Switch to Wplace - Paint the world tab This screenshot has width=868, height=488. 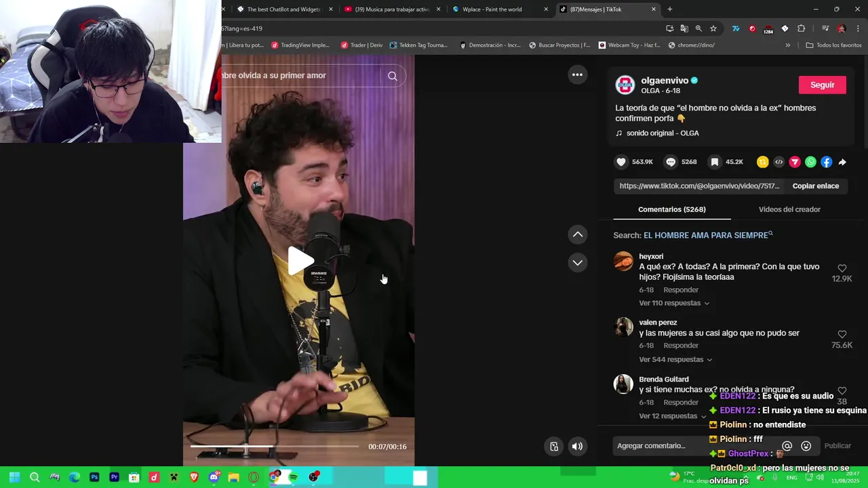(x=500, y=9)
